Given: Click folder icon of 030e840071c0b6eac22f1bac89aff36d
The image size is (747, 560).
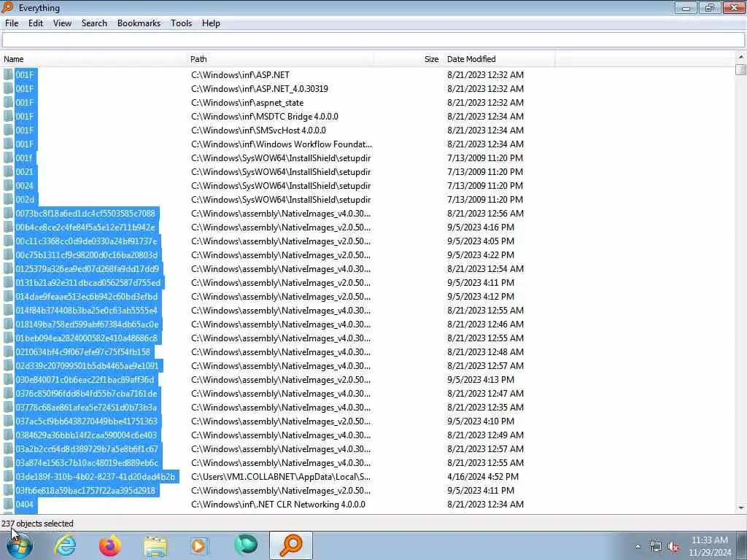Looking at the screenshot, I should pyautogui.click(x=8, y=379).
